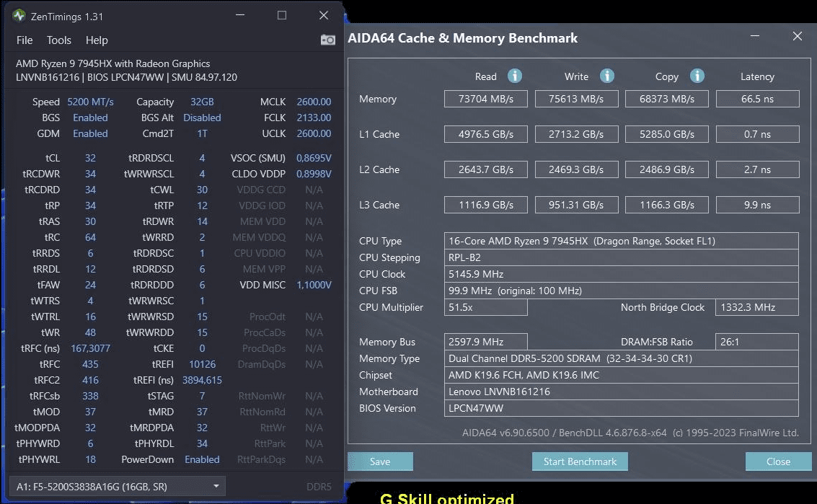Click the info icon next to Write

coord(607,76)
